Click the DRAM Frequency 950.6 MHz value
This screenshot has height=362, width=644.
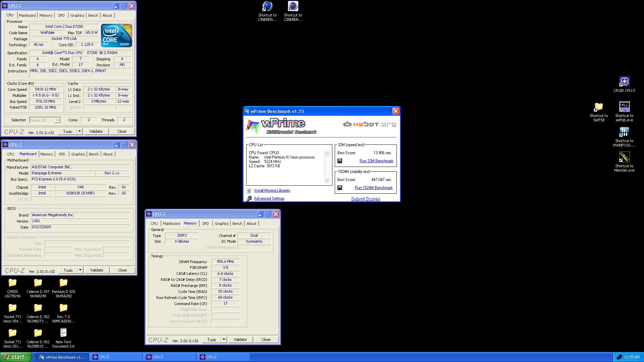pyautogui.click(x=225, y=262)
